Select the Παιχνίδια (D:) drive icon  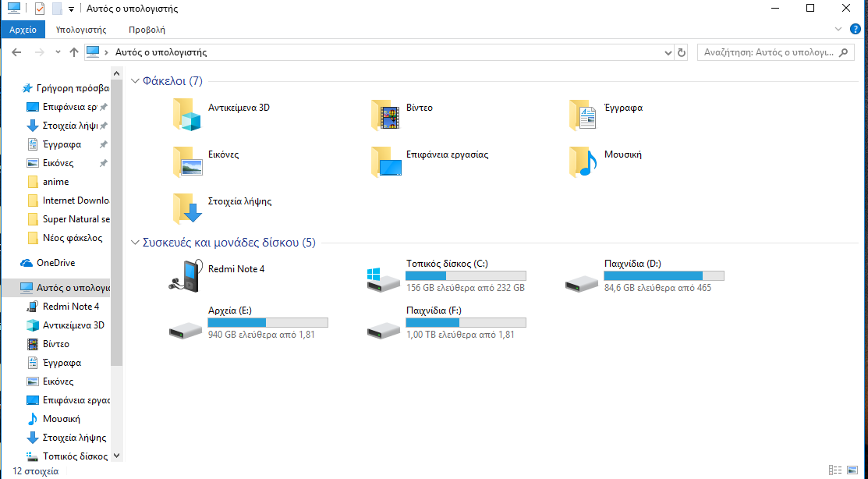(581, 285)
